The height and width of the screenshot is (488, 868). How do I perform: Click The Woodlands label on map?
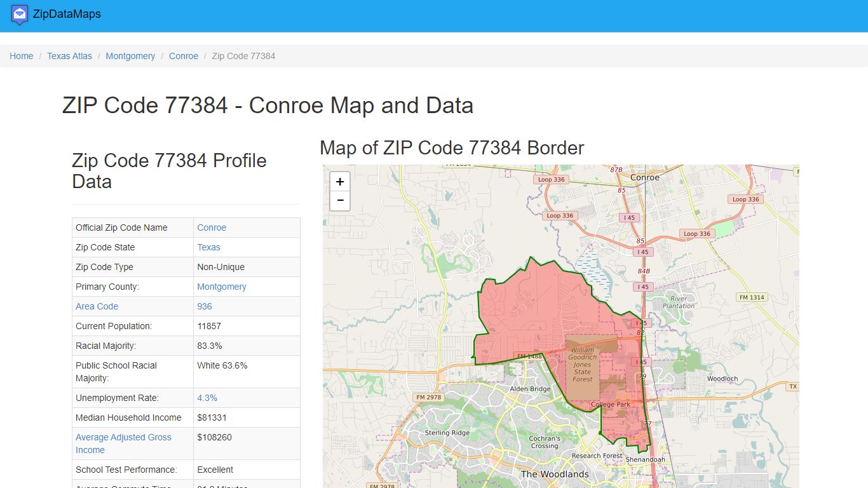tap(555, 474)
